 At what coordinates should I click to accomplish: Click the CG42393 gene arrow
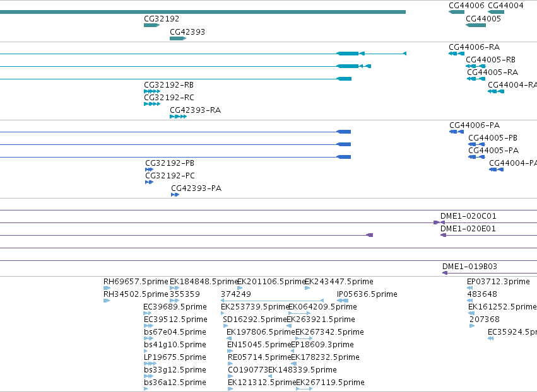pos(178,38)
